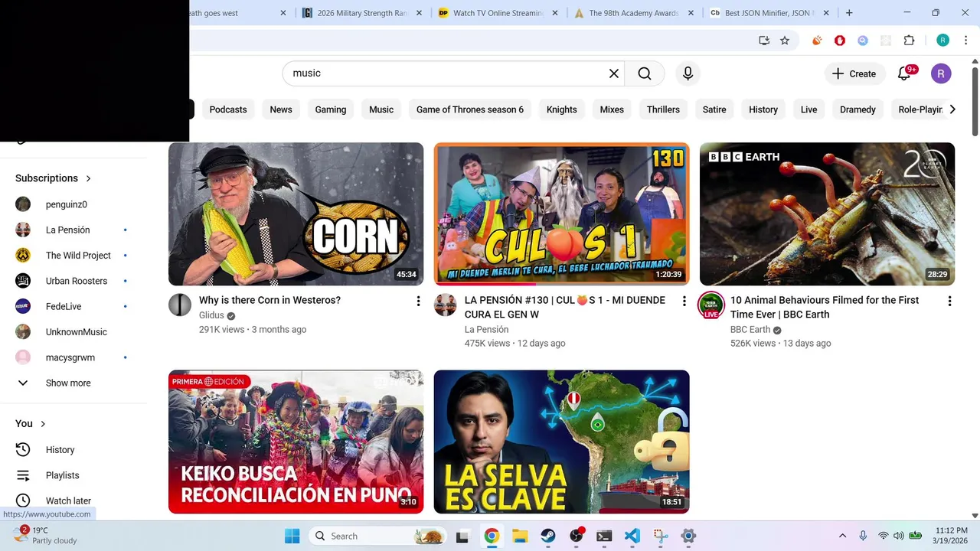Open Visual Studio Code from the taskbar
This screenshot has width=980, height=551.
tap(632, 536)
